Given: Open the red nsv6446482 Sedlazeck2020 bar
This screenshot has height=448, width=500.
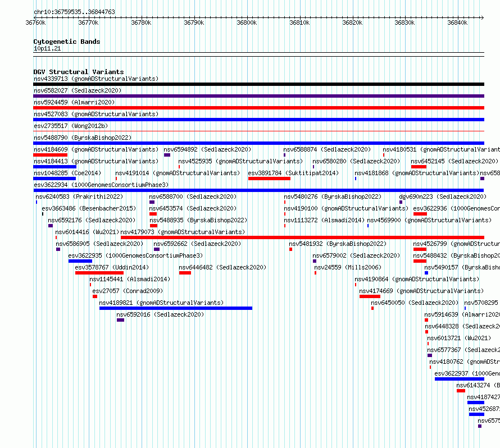Looking at the screenshot, I should tap(185, 273).
